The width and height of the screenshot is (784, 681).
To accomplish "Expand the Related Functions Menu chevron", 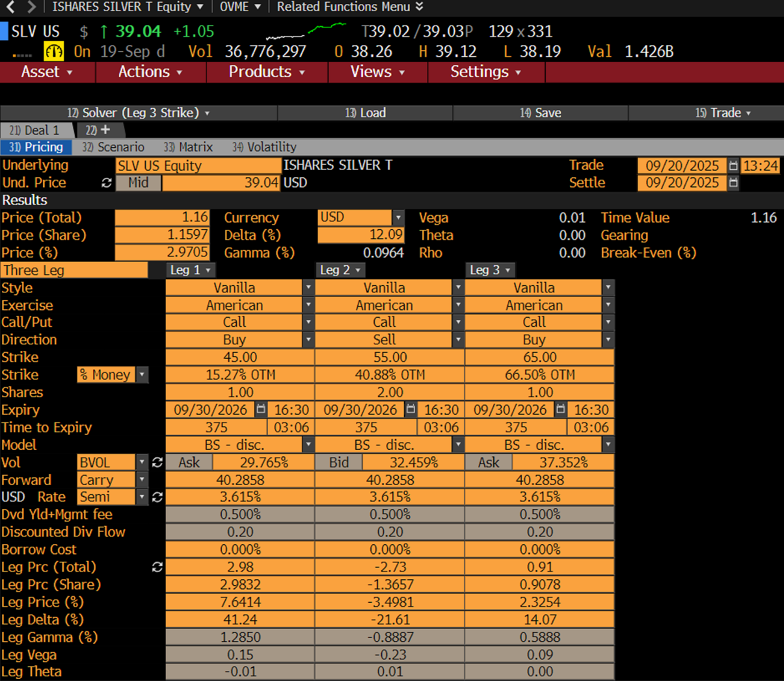I will point(419,7).
